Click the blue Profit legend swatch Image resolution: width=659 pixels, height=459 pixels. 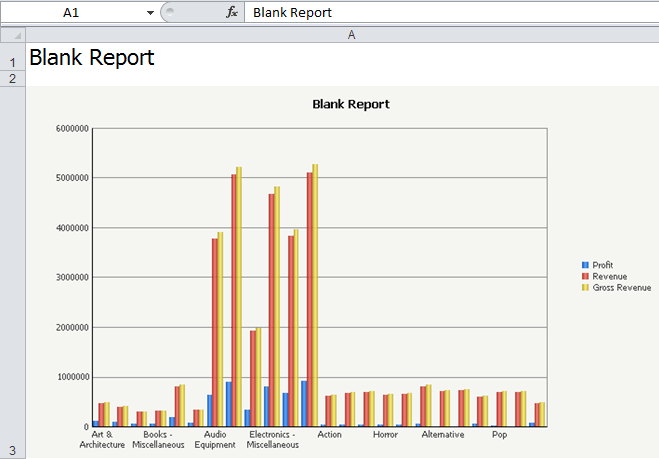585,265
